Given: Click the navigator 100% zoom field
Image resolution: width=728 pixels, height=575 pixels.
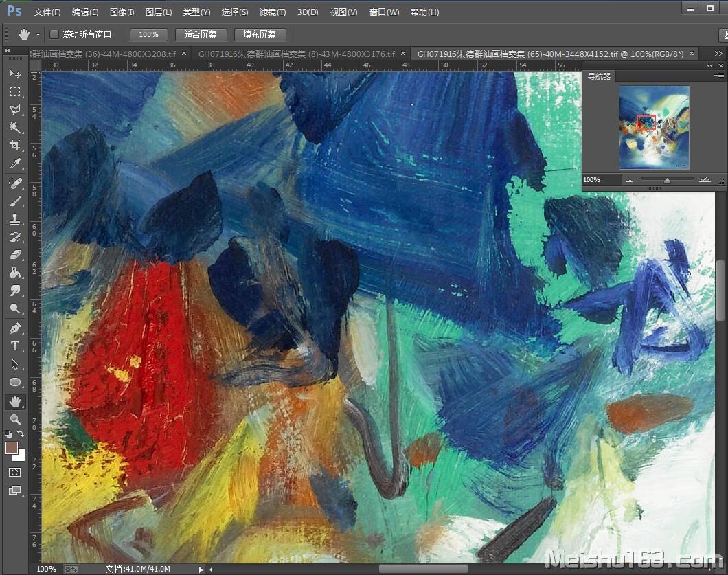Looking at the screenshot, I should pos(602,180).
